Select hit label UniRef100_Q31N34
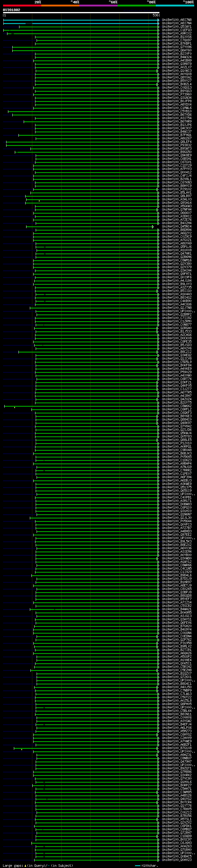The width and height of the screenshot is (197, 868). click(x=177, y=98)
